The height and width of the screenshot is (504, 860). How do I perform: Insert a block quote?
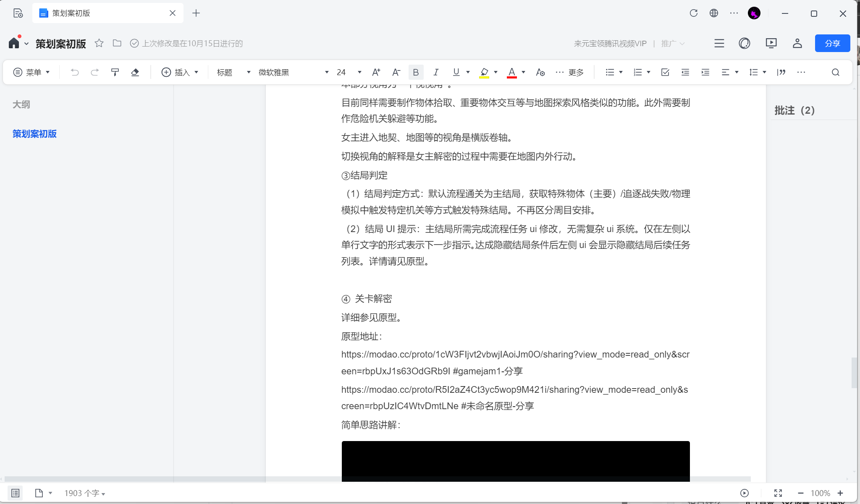(781, 72)
